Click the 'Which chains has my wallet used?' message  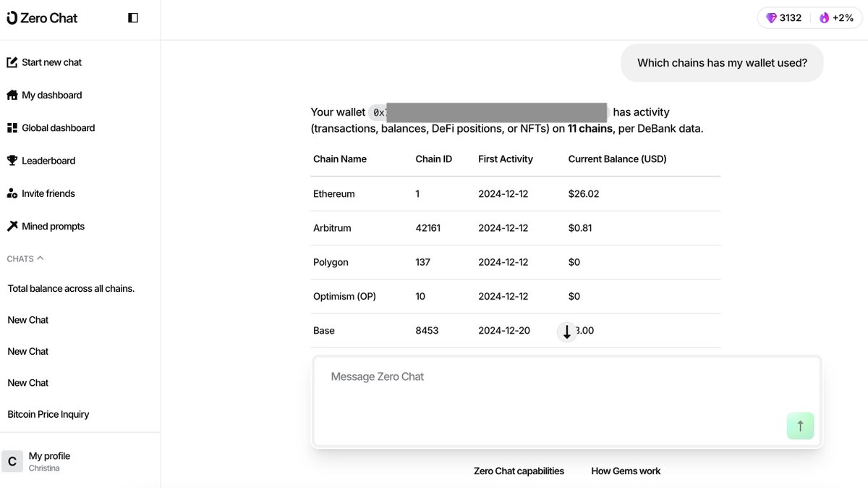coord(722,63)
